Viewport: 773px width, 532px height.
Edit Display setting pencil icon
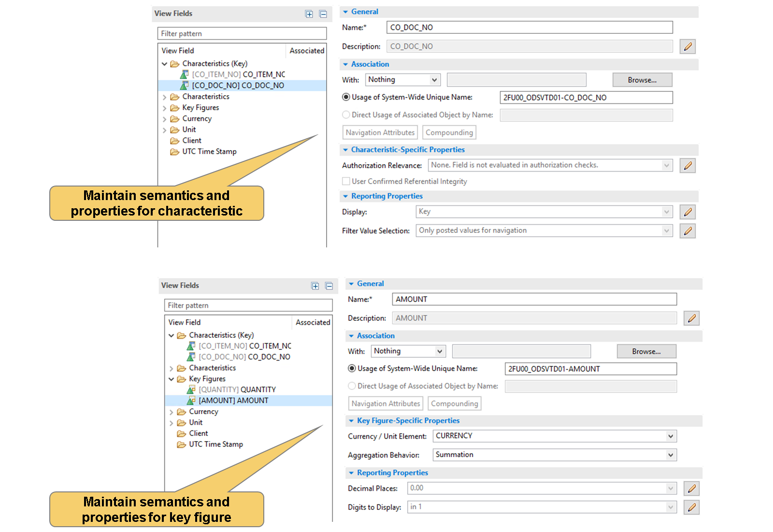pos(687,212)
